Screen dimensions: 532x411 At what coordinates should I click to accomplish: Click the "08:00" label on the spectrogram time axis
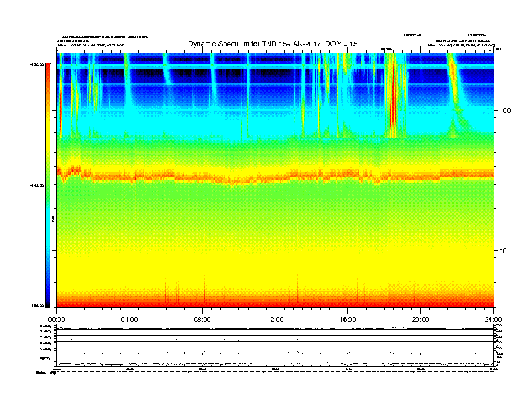202,320
